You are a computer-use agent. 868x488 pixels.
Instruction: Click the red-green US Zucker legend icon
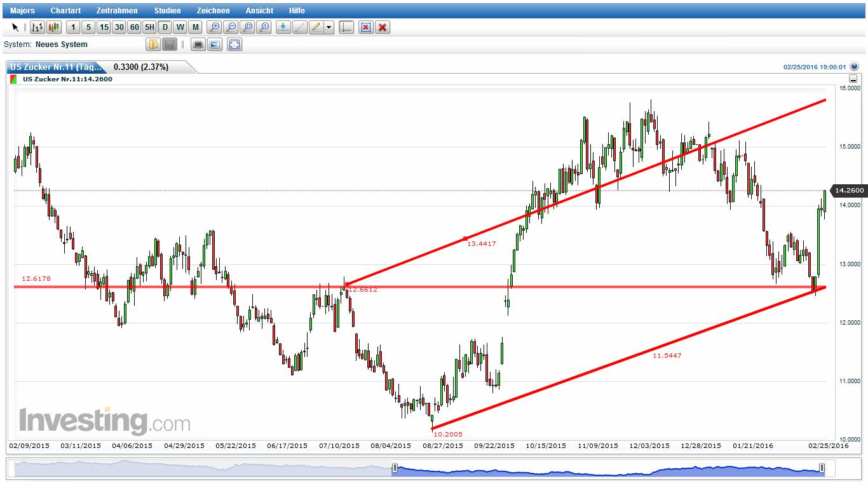[13, 79]
